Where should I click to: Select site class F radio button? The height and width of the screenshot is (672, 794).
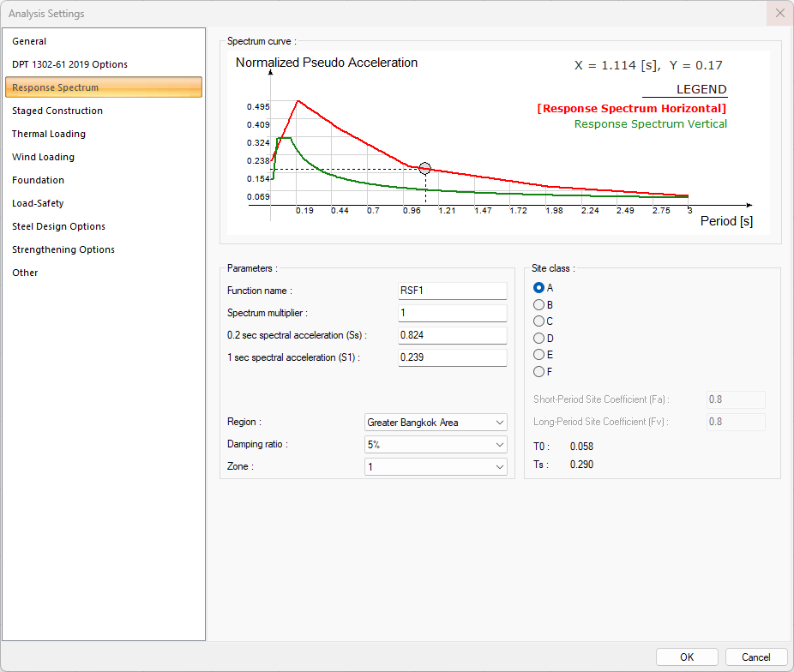539,371
